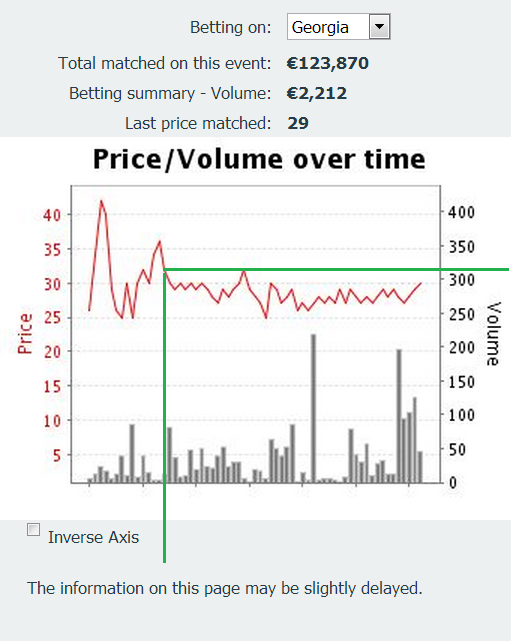Image resolution: width=511 pixels, height=641 pixels.
Task: Select the tallest grey volume bar
Action: pyautogui.click(x=314, y=408)
